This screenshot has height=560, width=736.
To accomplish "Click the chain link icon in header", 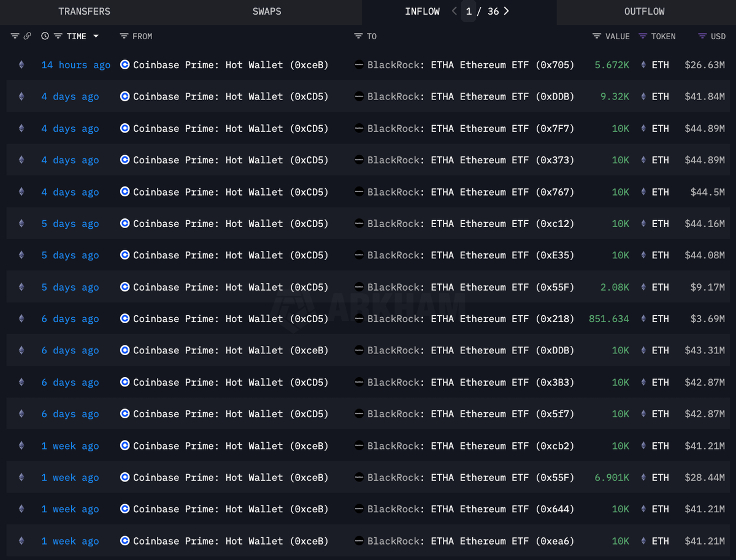I will [27, 36].
